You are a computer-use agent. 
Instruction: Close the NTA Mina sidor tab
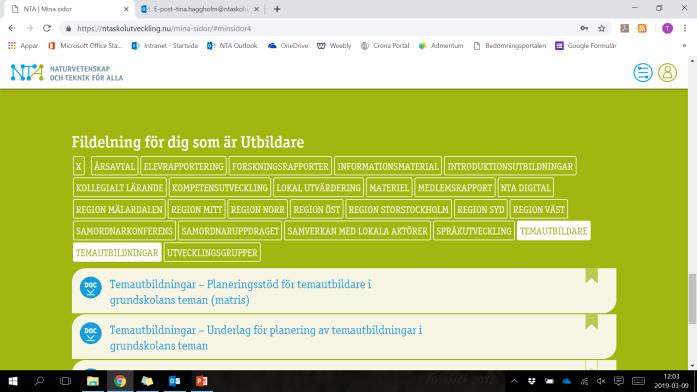tap(126, 9)
